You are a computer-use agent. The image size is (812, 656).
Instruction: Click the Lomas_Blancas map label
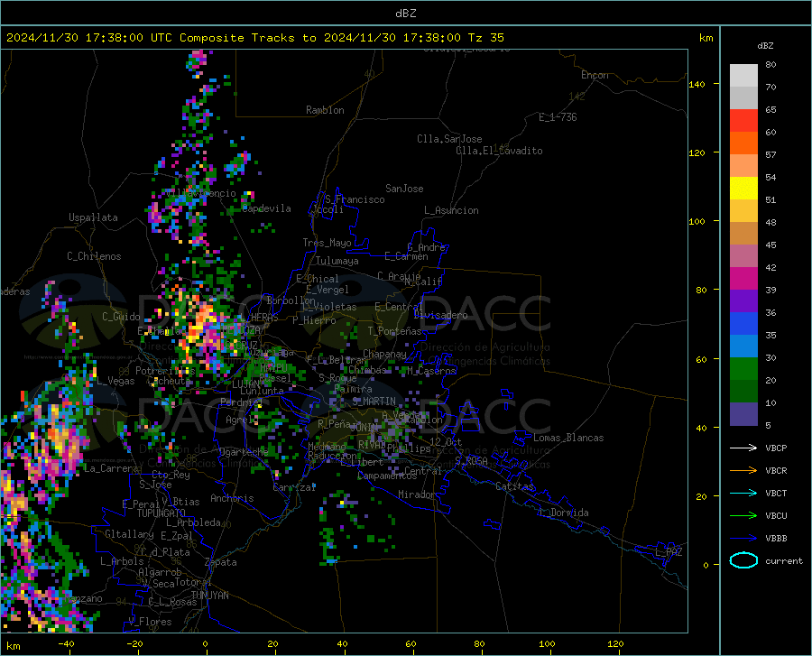[568, 438]
